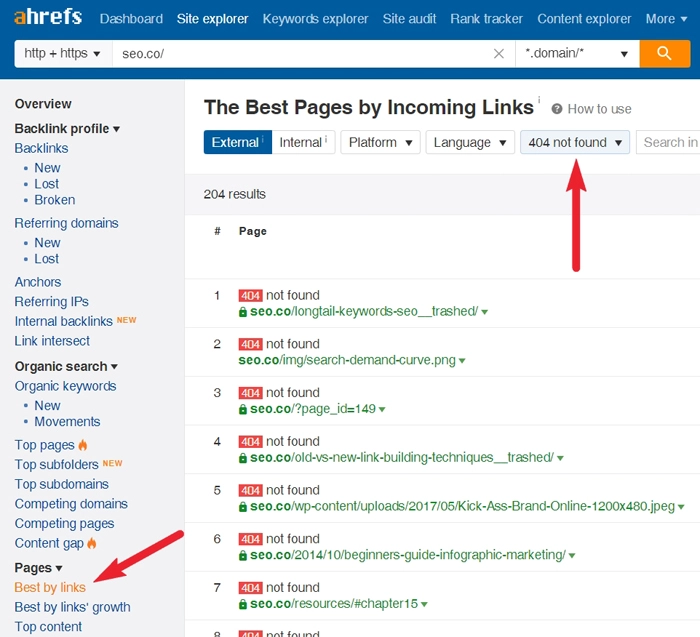Viewport: 700px width, 637px height.
Task: Switch to External links toggle
Action: pos(235,142)
